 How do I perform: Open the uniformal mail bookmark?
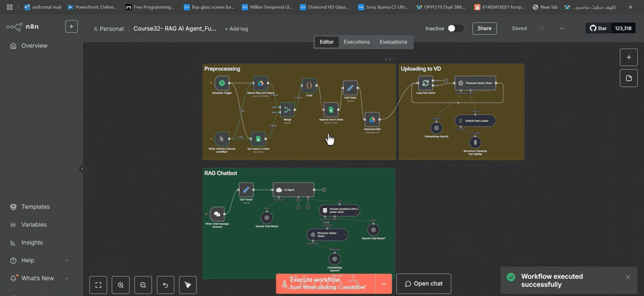pyautogui.click(x=43, y=7)
